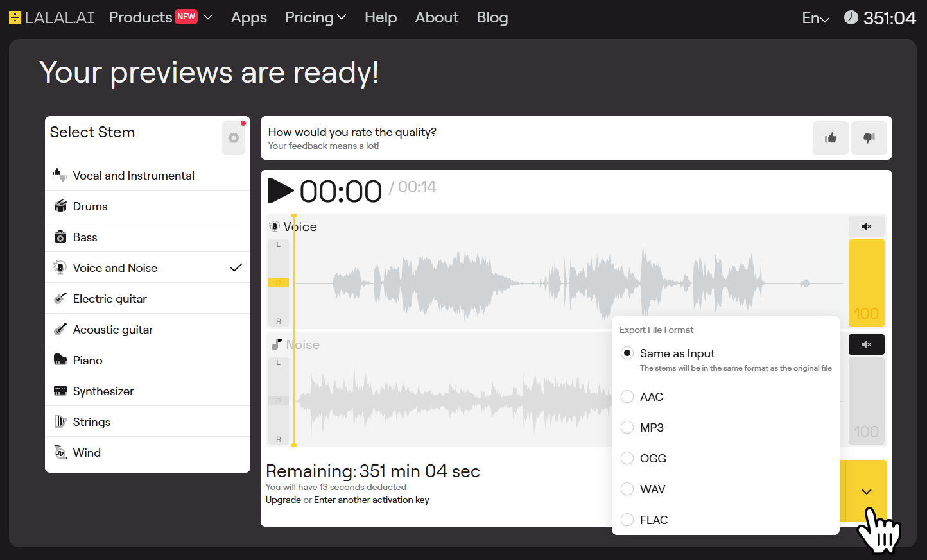Mute the Voice track with its speaker icon

(866, 226)
